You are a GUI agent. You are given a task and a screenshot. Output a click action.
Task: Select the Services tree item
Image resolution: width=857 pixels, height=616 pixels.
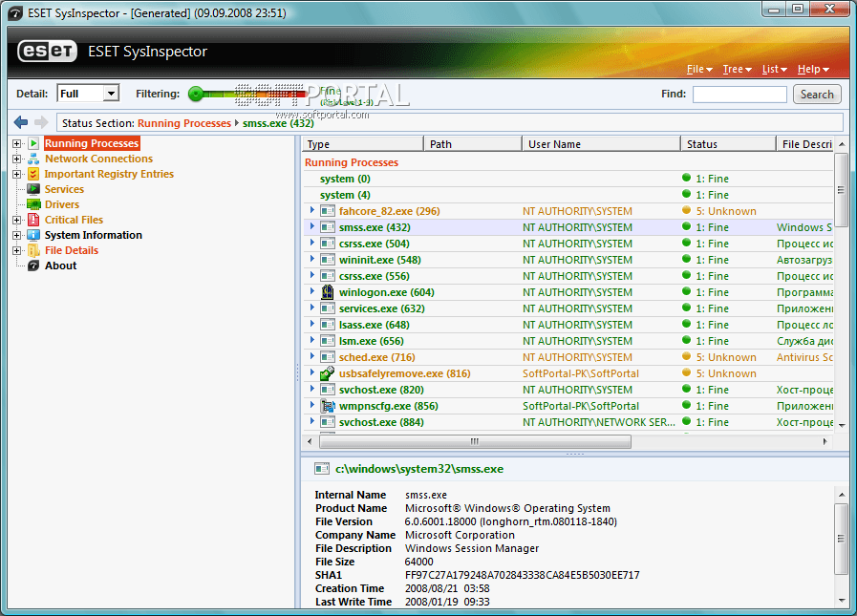[64, 189]
